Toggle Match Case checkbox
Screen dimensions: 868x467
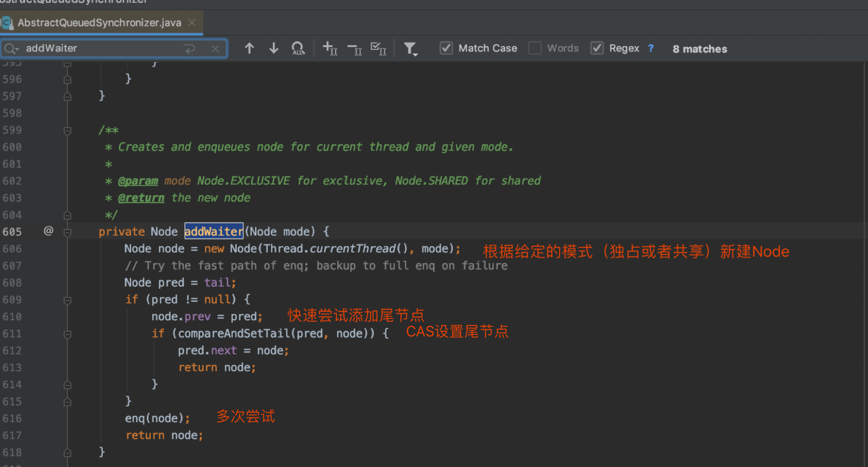[x=446, y=48]
